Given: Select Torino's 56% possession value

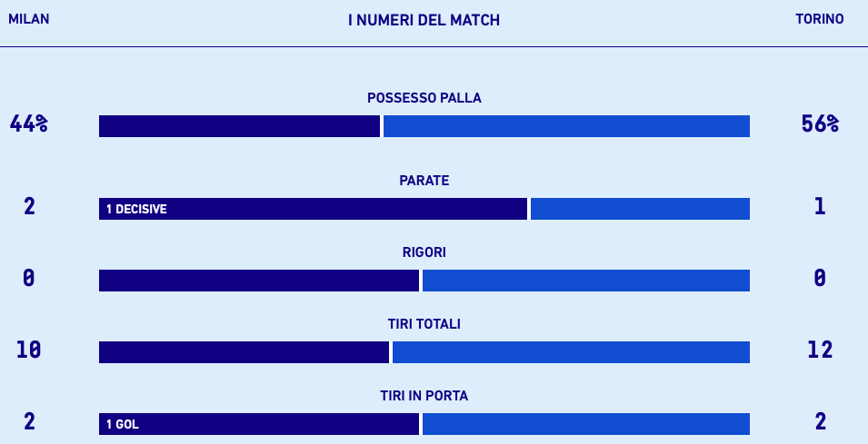Looking at the screenshot, I should 820,124.
